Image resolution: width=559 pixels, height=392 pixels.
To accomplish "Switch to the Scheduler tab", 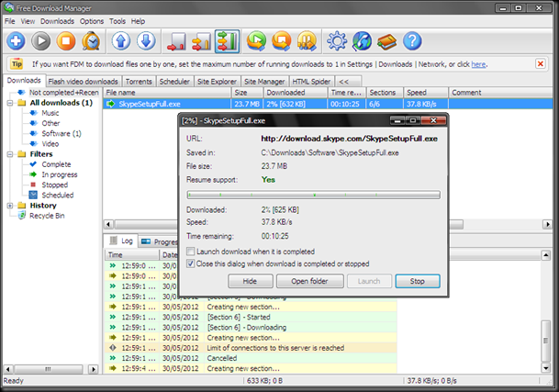I will click(x=174, y=82).
